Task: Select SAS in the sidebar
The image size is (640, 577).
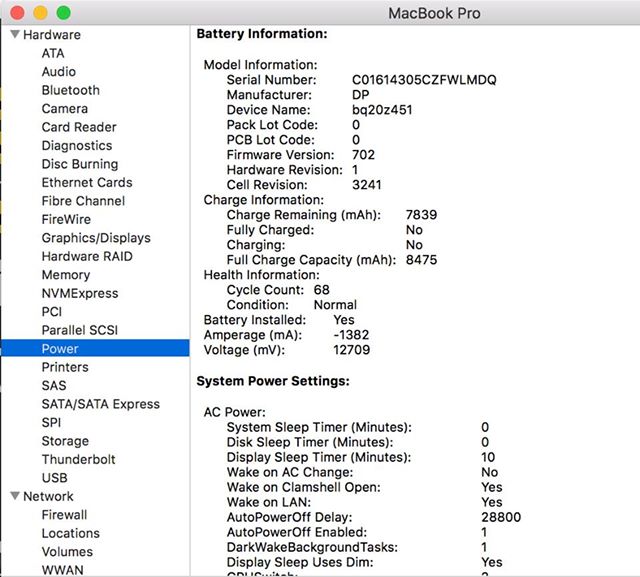Action: (x=54, y=386)
